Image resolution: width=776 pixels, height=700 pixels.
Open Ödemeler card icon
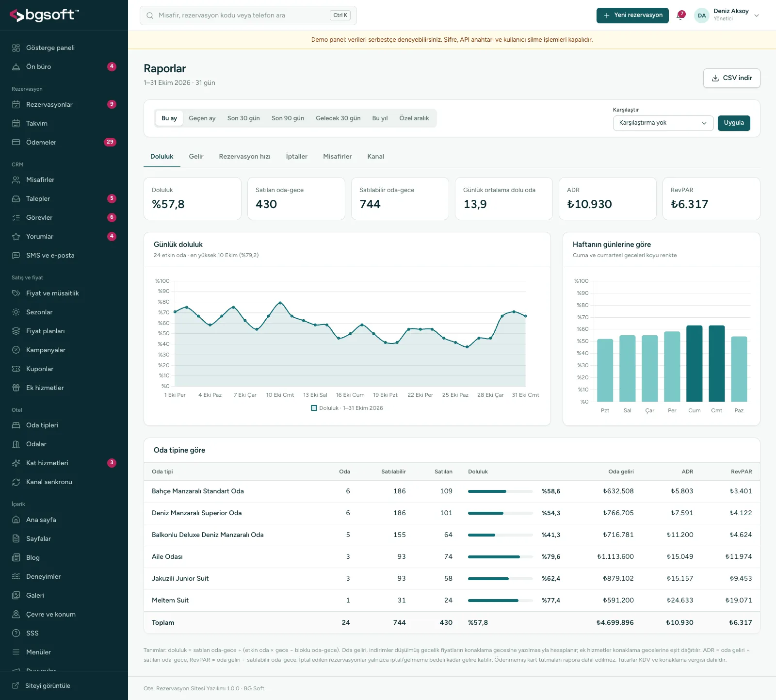pos(16,143)
